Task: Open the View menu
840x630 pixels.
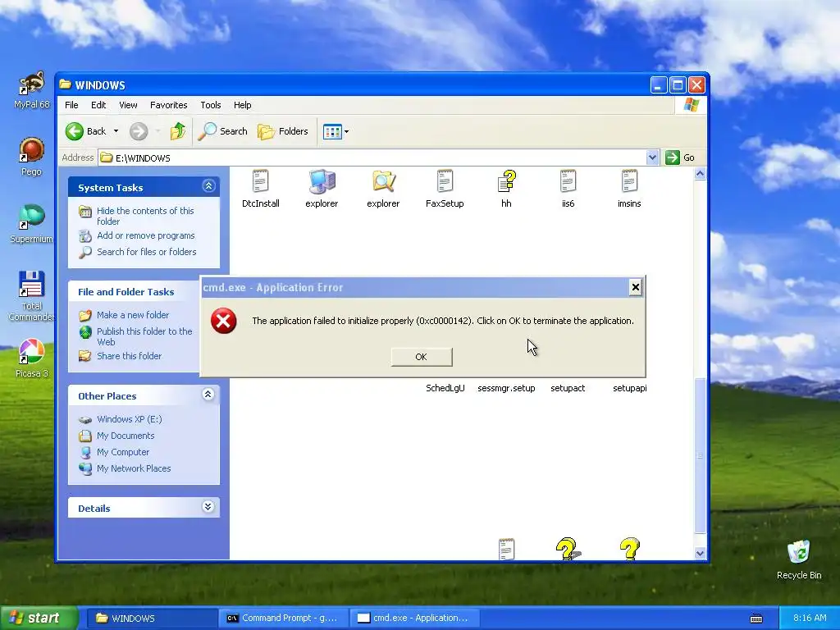Action: coord(128,105)
